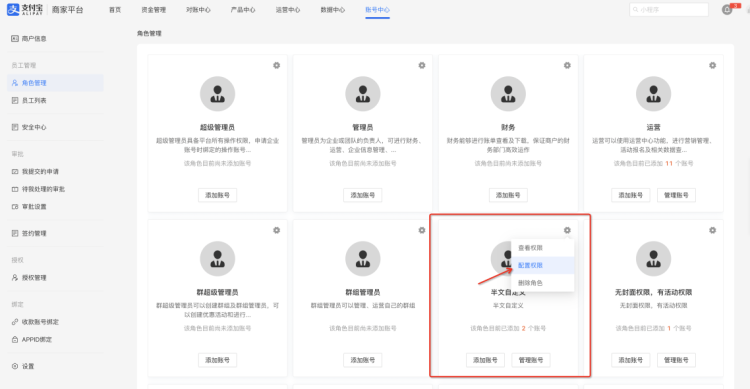750x389 pixels.
Task: Open APPID绑定 in the sidebar
Action: [x=55, y=340]
